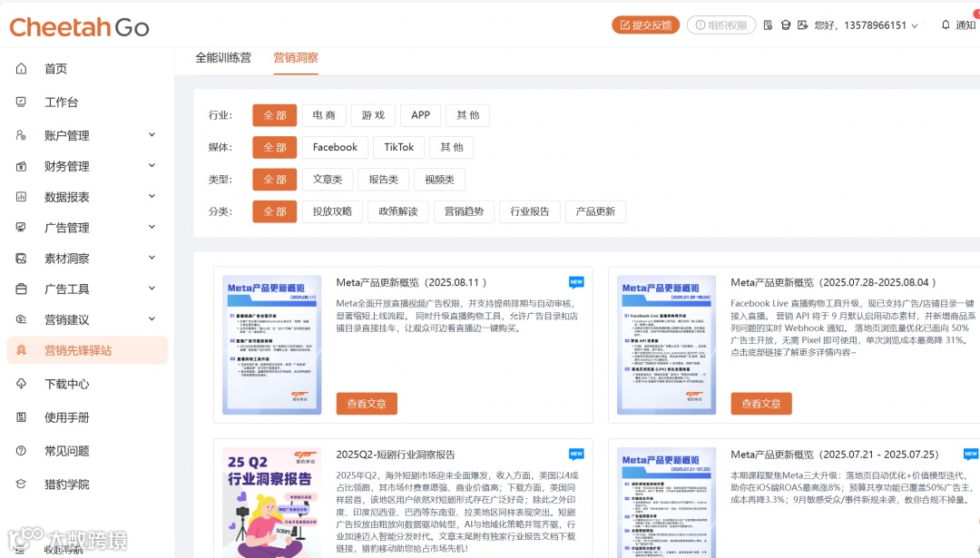Click the 广告管理 sidebar icon
Screen dimensions: 980x558
tap(21, 228)
